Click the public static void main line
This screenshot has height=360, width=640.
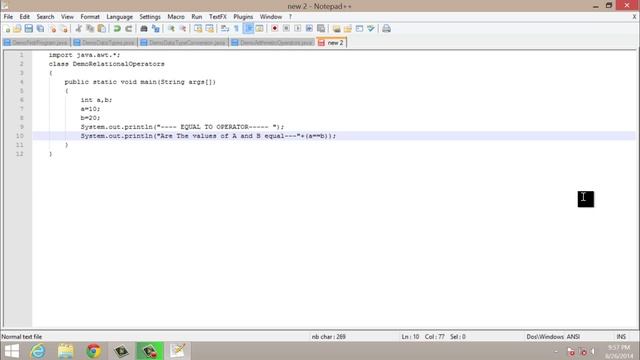click(140, 82)
